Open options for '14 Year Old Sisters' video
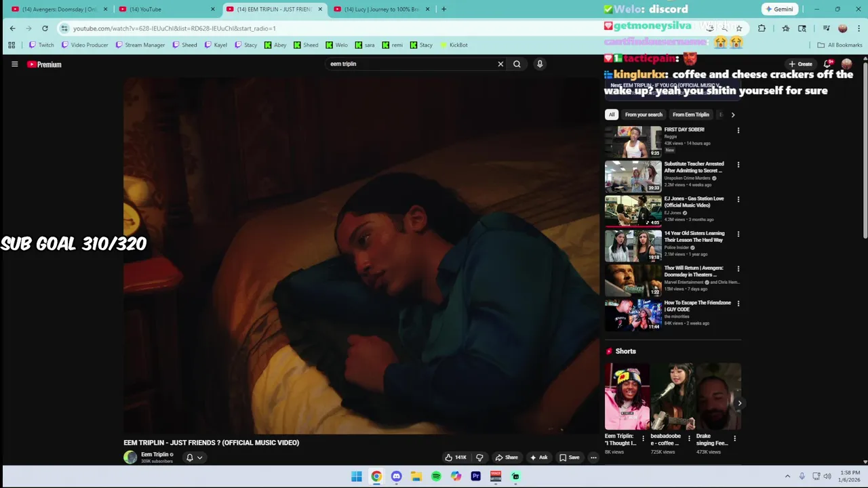The image size is (868, 488). pos(738,234)
